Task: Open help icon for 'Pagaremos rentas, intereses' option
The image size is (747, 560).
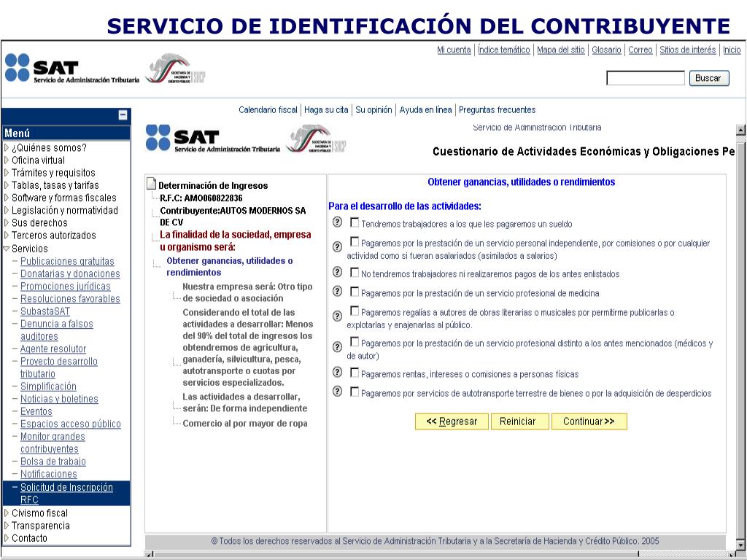Action: coord(337,372)
